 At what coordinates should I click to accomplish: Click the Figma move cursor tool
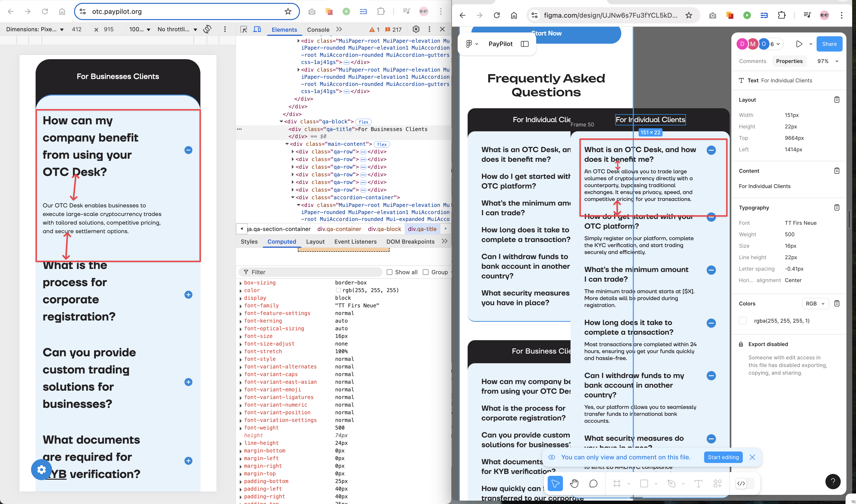tap(555, 483)
